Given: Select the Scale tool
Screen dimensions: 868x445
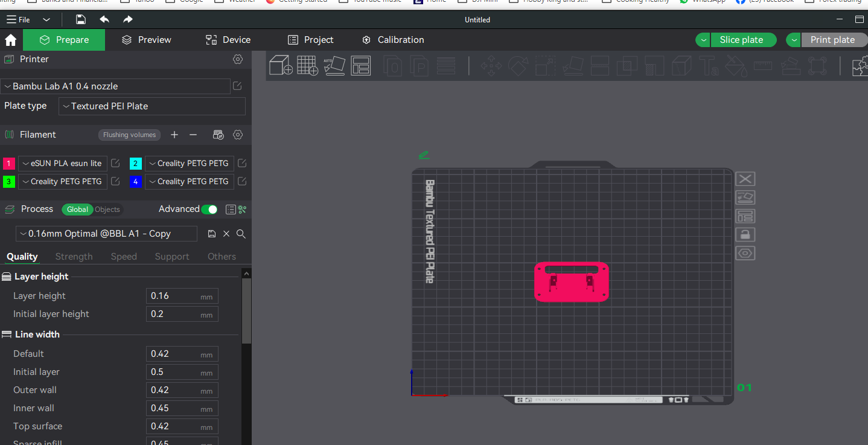Looking at the screenshot, I should 546,65.
